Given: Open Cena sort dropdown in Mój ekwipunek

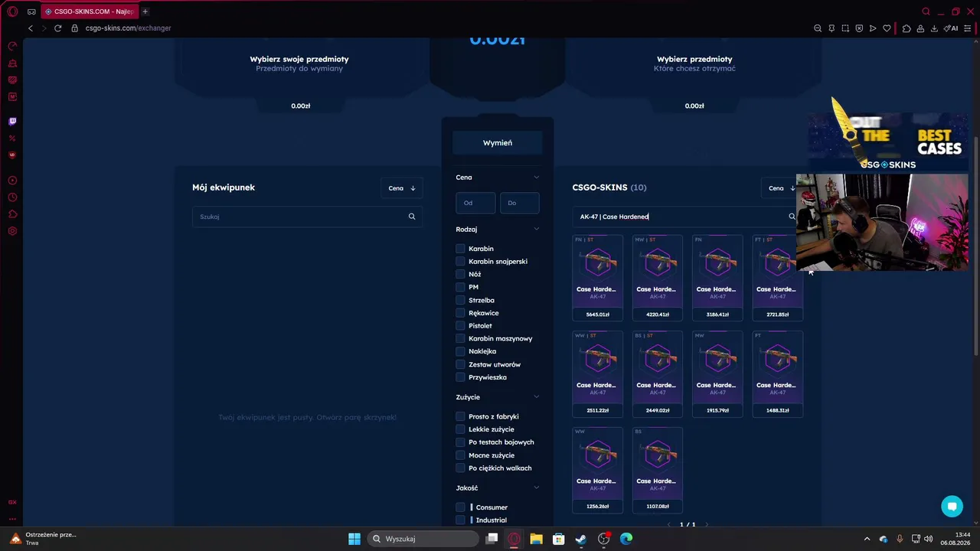Looking at the screenshot, I should coord(402,188).
